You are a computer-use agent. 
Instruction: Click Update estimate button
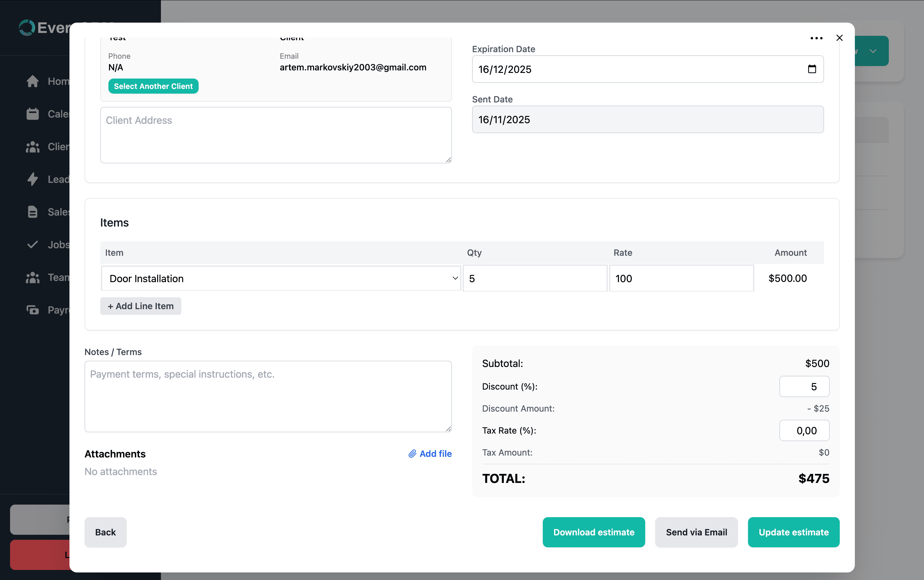794,532
